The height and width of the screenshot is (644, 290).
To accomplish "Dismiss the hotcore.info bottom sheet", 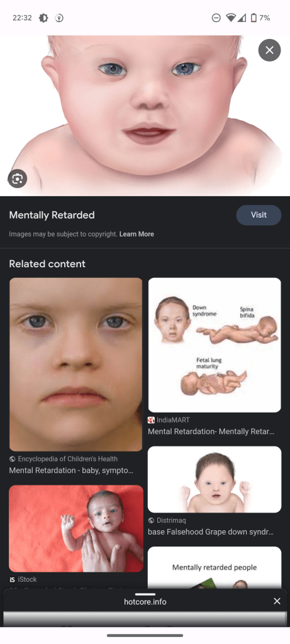I will (277, 601).
